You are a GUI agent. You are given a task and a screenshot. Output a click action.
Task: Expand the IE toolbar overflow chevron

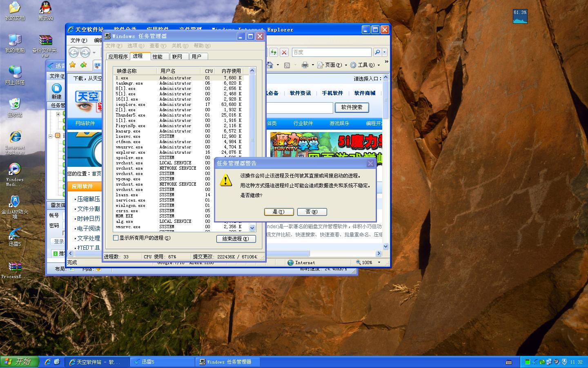click(386, 62)
